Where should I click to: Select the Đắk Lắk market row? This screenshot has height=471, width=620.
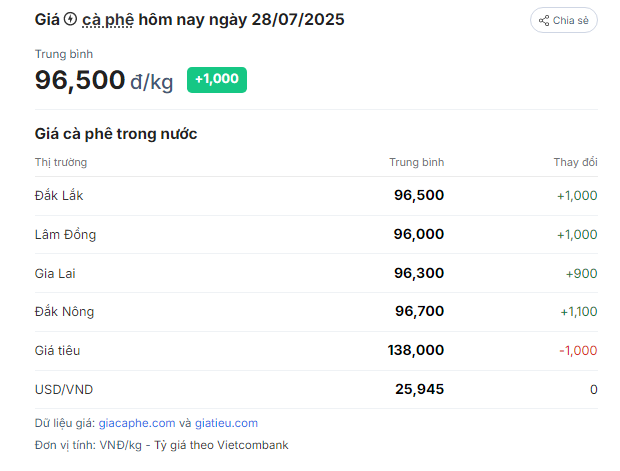click(x=316, y=196)
